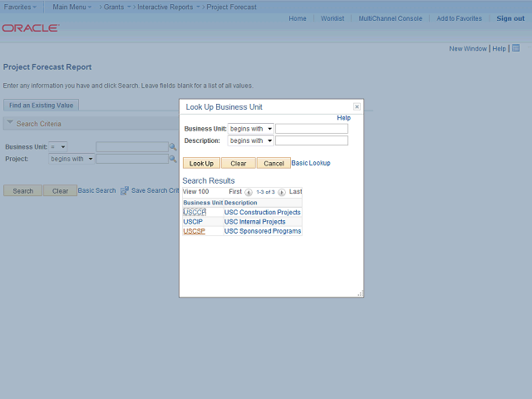Open the Grants breadcrumb menu
Screen dimensions: 532x399
click(x=117, y=7)
